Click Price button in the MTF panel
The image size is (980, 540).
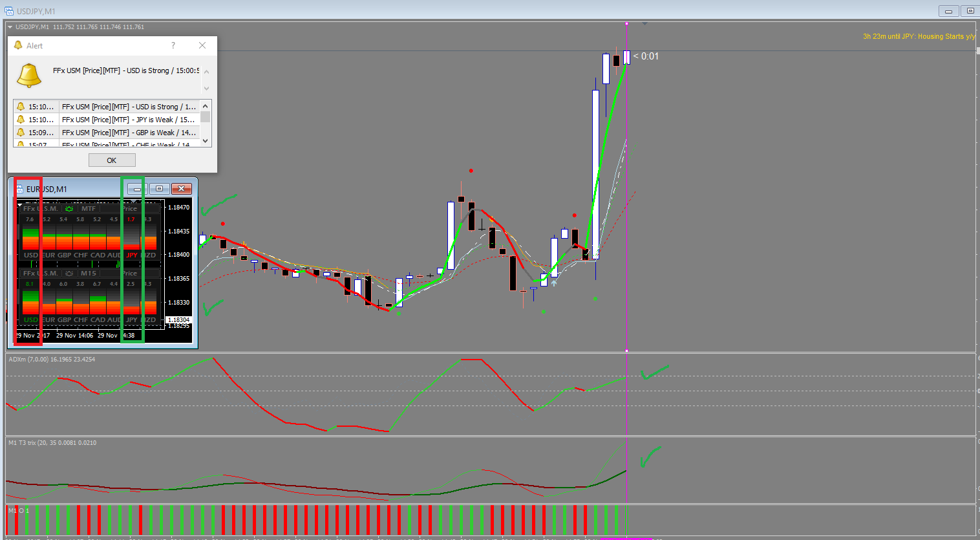129,209
